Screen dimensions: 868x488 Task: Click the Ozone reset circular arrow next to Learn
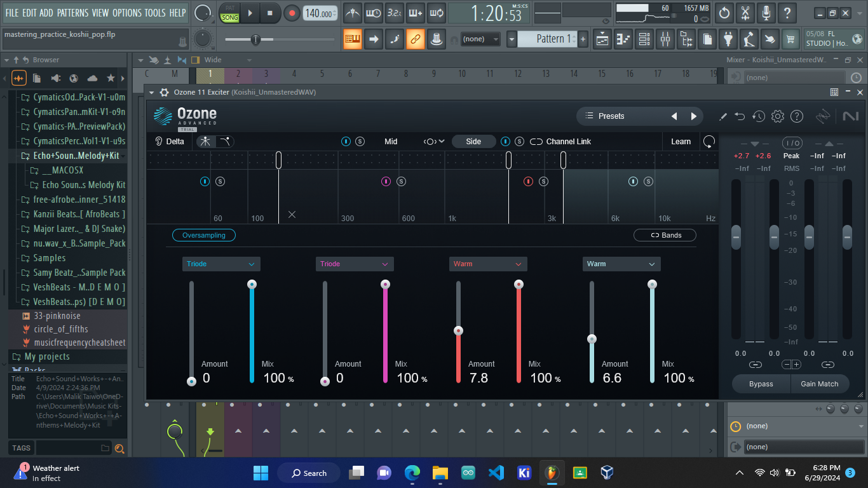coord(709,142)
